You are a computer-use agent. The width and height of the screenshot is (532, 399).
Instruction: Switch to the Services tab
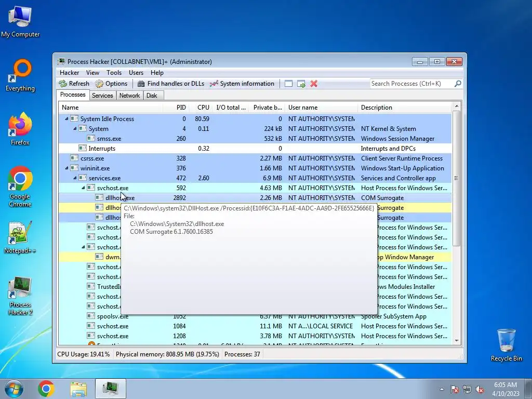102,96
